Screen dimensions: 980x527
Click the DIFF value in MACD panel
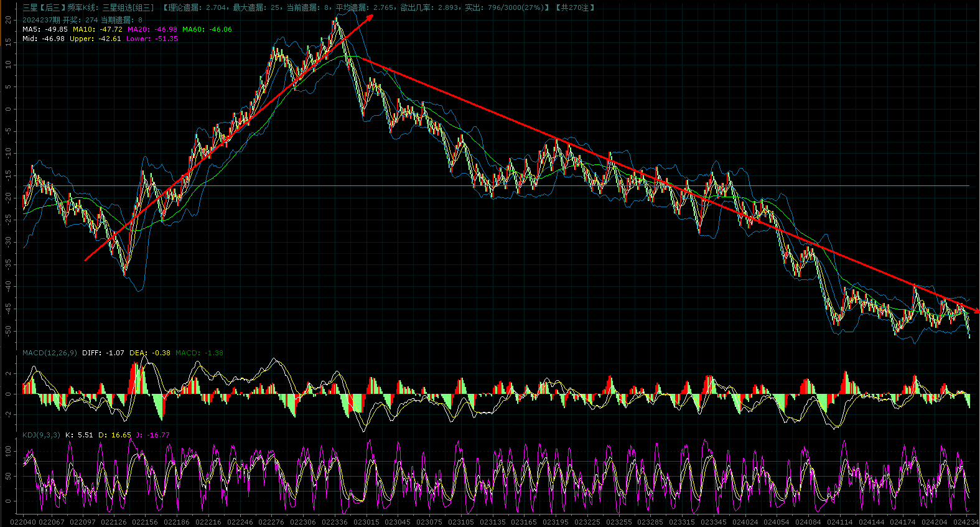[x=103, y=353]
